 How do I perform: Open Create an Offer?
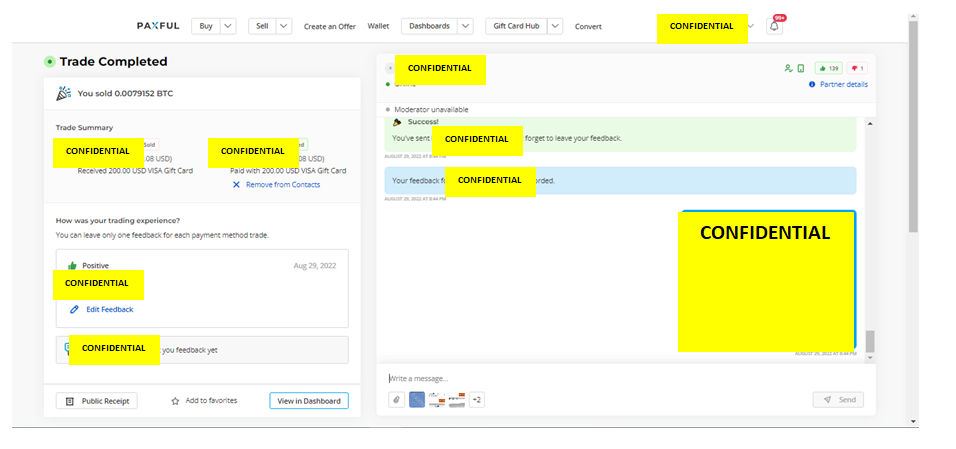click(330, 26)
